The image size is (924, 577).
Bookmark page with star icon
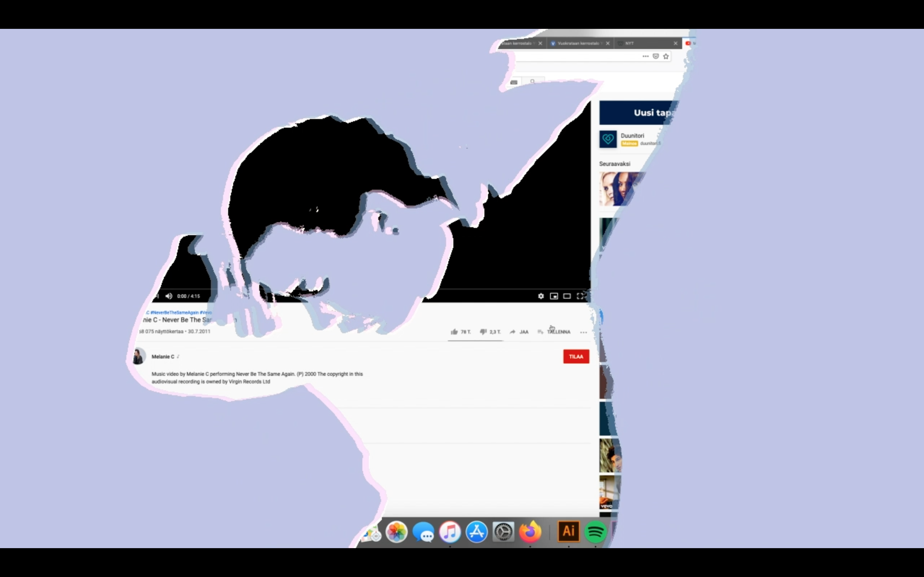tap(666, 57)
